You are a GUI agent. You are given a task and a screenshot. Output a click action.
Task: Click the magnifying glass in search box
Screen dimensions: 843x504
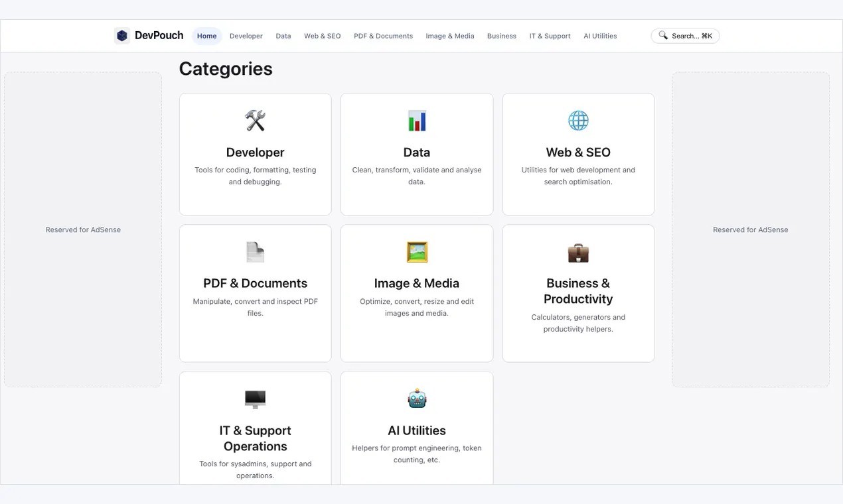(x=663, y=36)
